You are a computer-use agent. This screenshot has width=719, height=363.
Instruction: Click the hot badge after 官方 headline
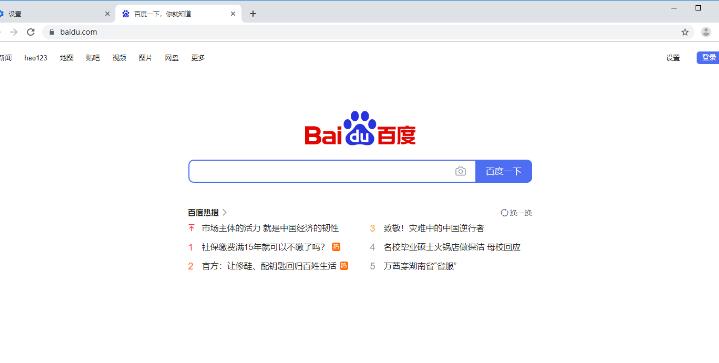tap(344, 265)
